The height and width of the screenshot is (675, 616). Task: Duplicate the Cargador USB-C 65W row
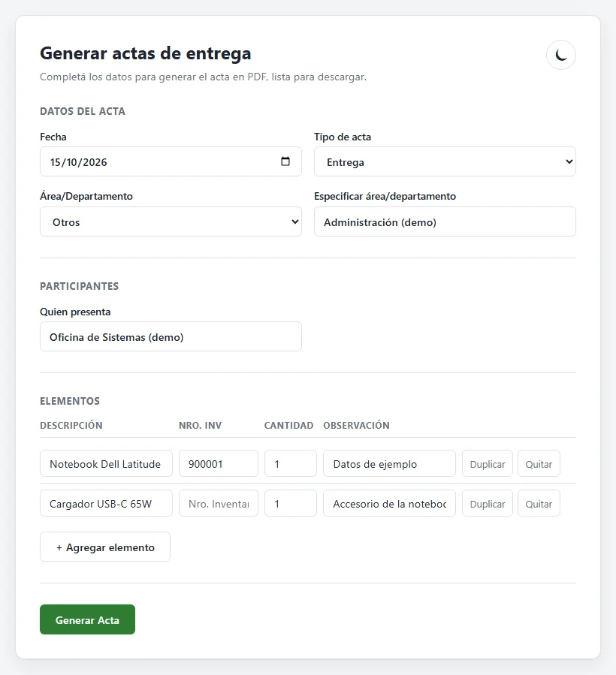488,503
